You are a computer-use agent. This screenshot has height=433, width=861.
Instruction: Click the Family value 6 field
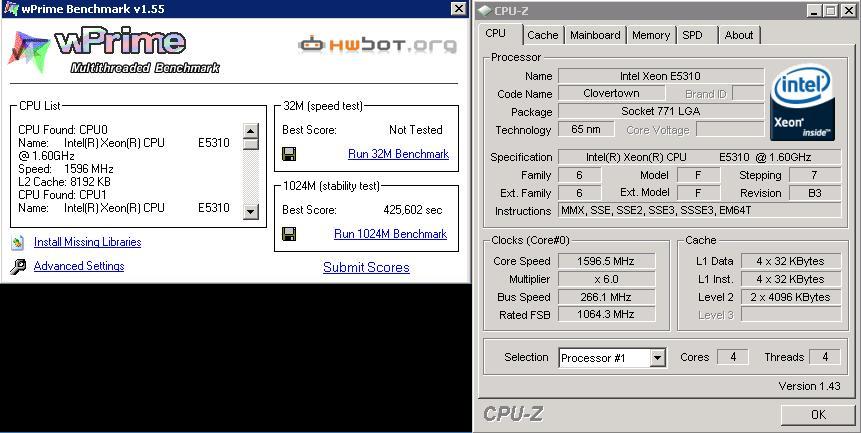(579, 175)
